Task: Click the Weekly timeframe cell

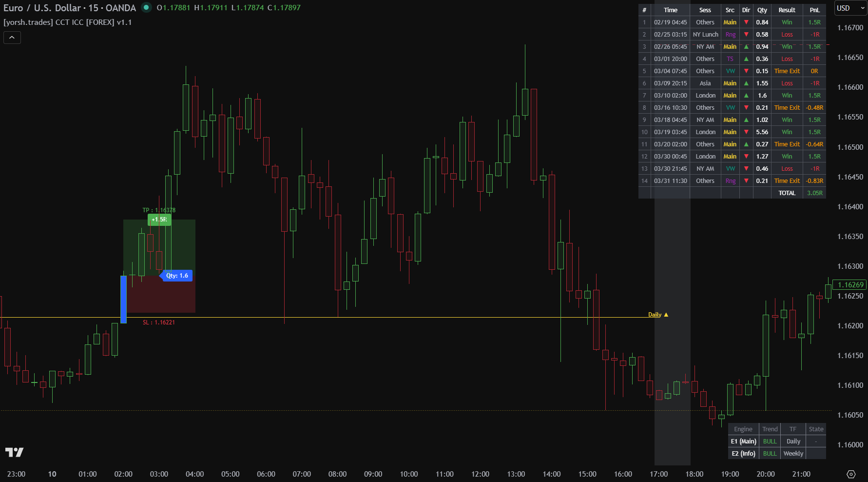Action: 793,454
